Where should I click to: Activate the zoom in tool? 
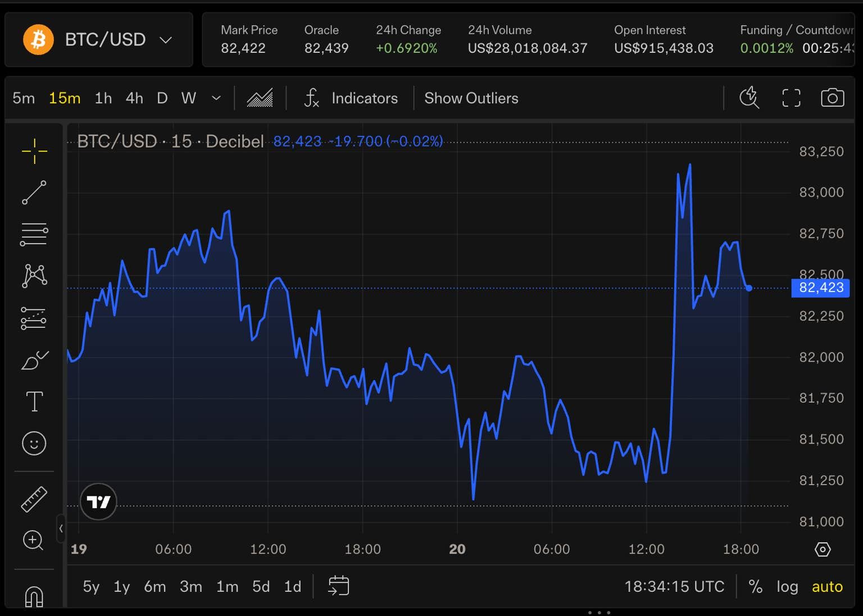[33, 540]
